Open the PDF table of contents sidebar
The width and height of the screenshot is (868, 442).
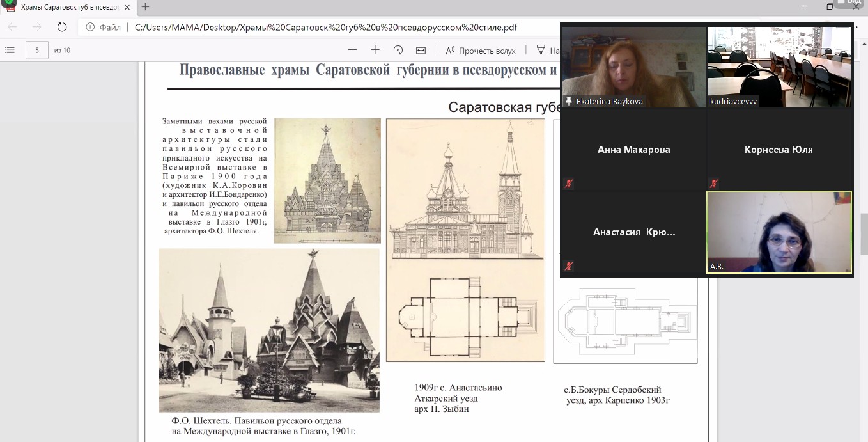click(x=10, y=50)
